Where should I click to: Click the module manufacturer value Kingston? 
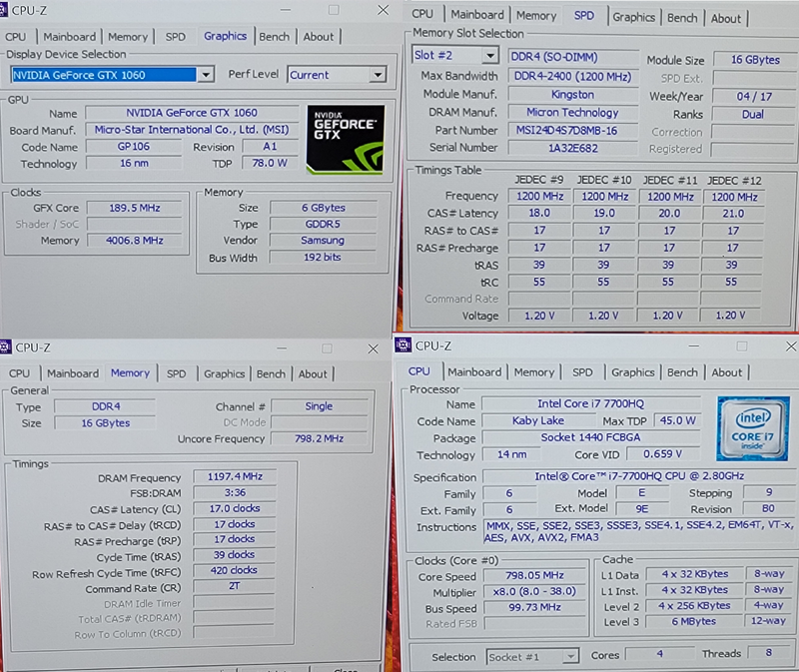[x=572, y=94]
